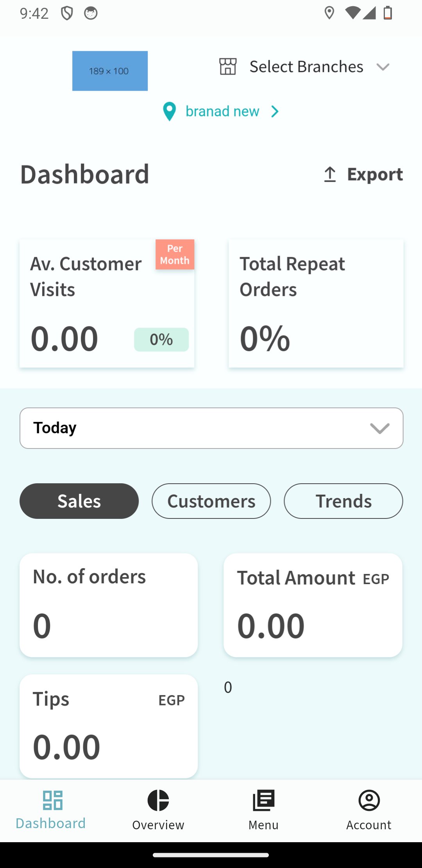Open the Today time period dropdown
Screen dimensions: 422x868
pos(211,428)
